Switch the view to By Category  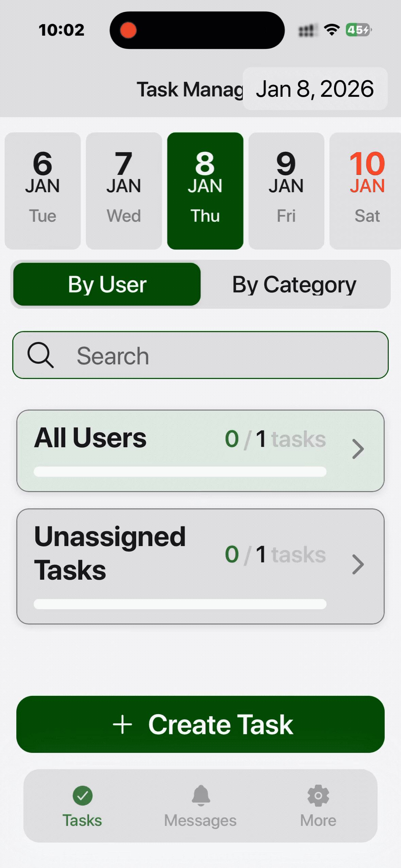pos(294,284)
